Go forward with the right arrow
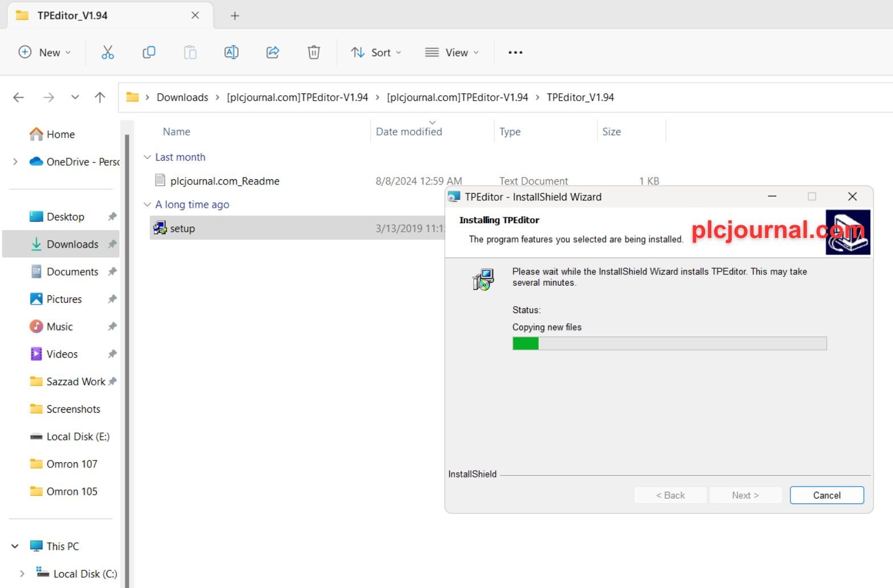The image size is (893, 588). coord(49,97)
